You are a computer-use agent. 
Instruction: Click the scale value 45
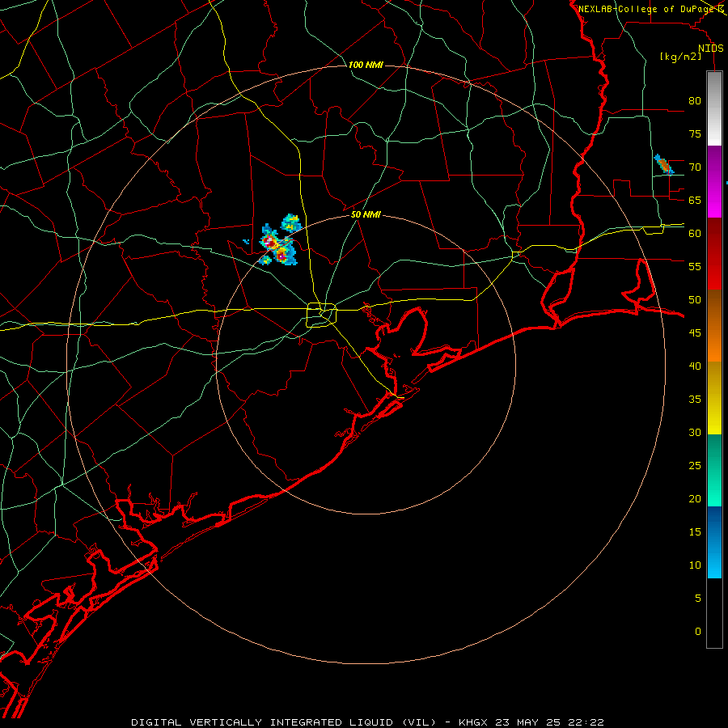pyautogui.click(x=695, y=333)
